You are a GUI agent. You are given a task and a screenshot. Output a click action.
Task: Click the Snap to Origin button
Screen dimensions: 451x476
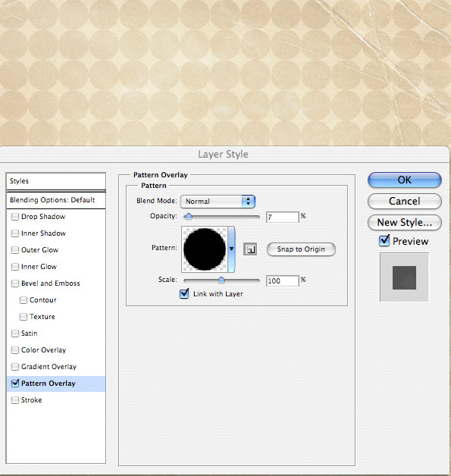click(x=301, y=249)
